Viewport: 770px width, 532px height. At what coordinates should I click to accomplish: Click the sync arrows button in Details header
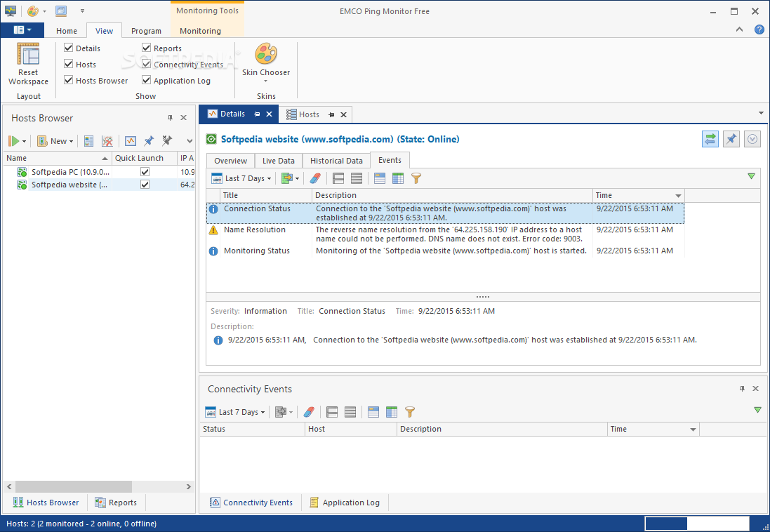tap(710, 139)
